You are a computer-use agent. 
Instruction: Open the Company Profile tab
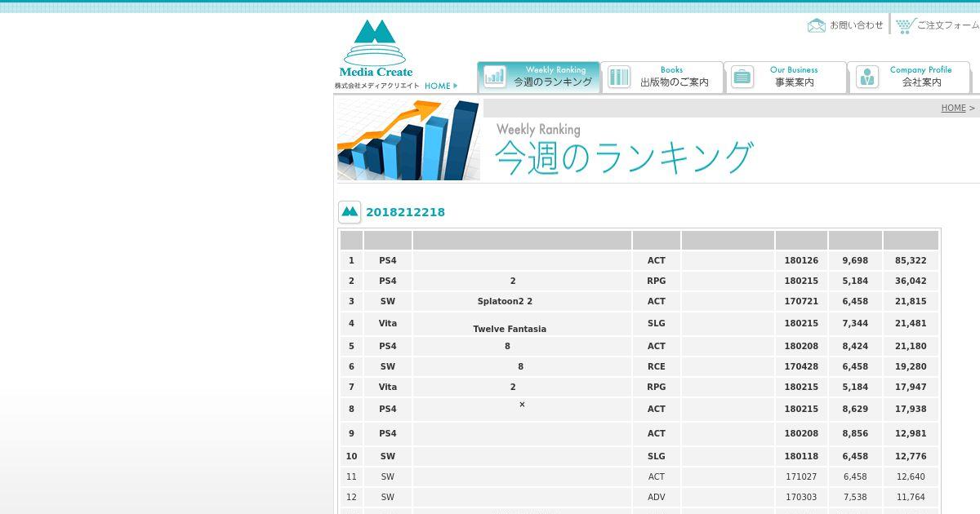click(x=909, y=77)
